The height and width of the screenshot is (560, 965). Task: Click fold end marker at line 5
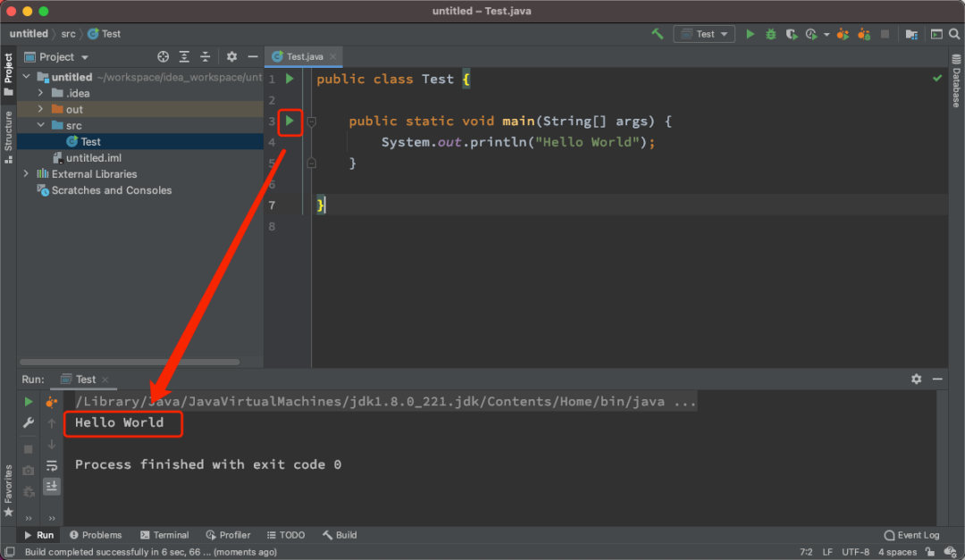coord(312,163)
